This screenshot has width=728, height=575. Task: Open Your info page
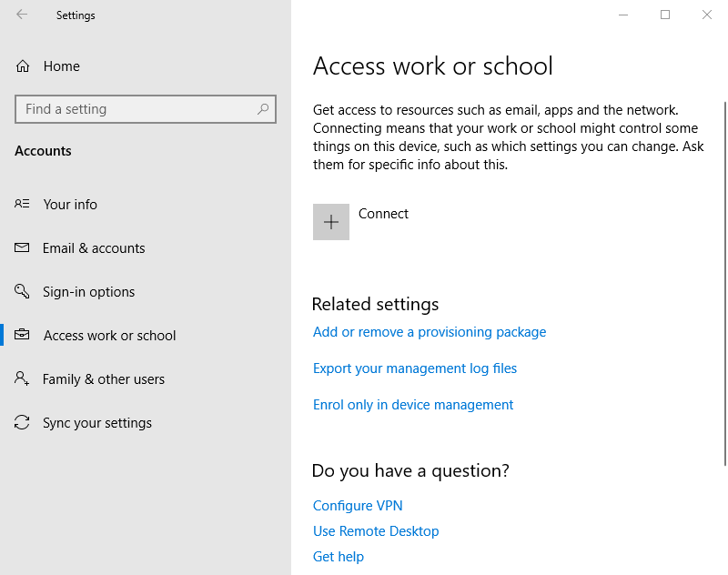pyautogui.click(x=70, y=205)
